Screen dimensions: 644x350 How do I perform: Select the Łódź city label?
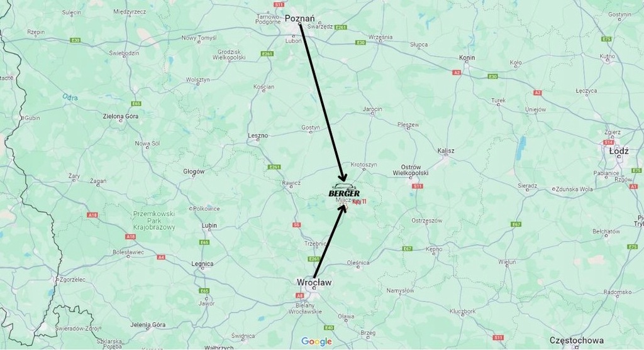click(619, 151)
